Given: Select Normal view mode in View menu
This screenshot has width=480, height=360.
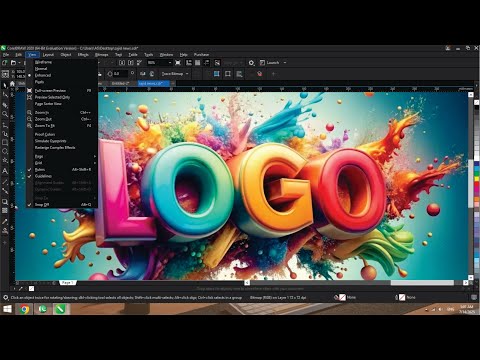Looking at the screenshot, I should pyautogui.click(x=61, y=69).
